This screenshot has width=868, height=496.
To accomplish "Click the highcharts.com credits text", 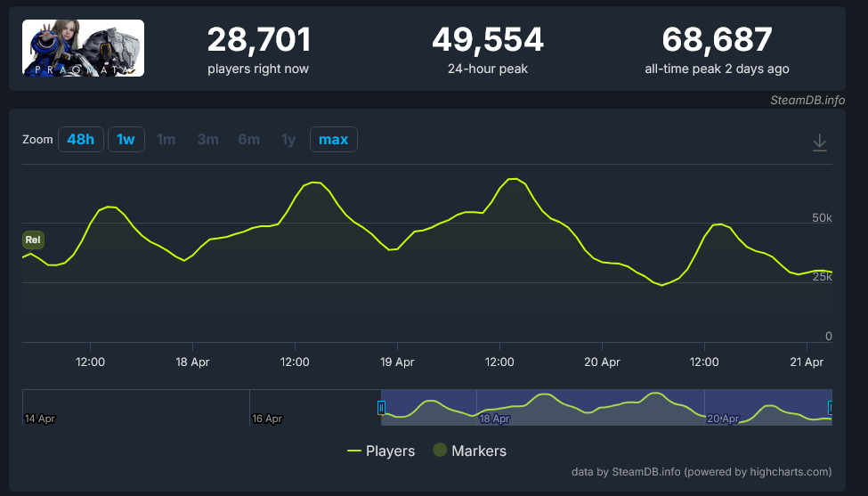I will coord(703,472).
